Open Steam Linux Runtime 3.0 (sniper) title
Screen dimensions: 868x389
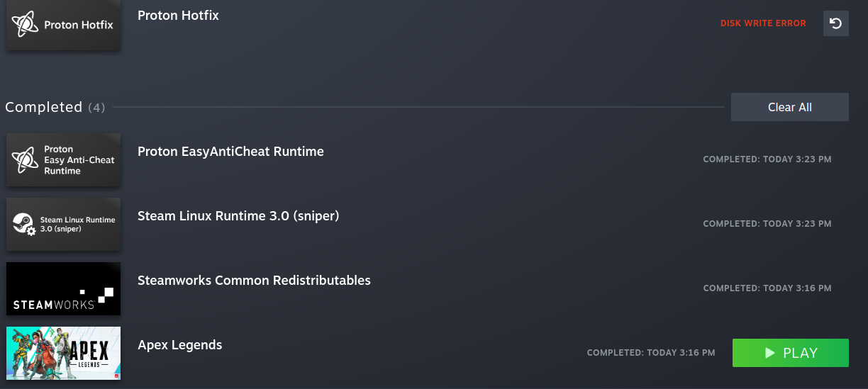[238, 216]
